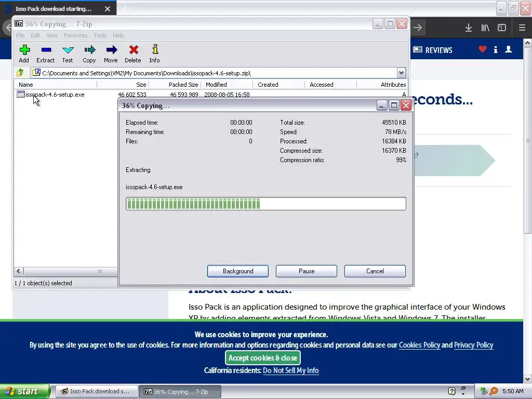The width and height of the screenshot is (532, 399).
Task: Click the magnifier tray icon
Action: pyautogui.click(x=494, y=391)
